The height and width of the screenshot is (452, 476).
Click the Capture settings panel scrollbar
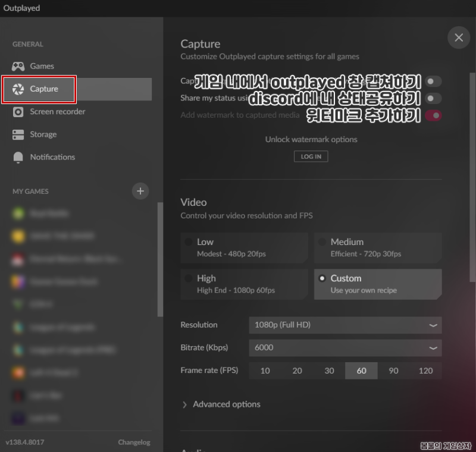click(x=472, y=177)
